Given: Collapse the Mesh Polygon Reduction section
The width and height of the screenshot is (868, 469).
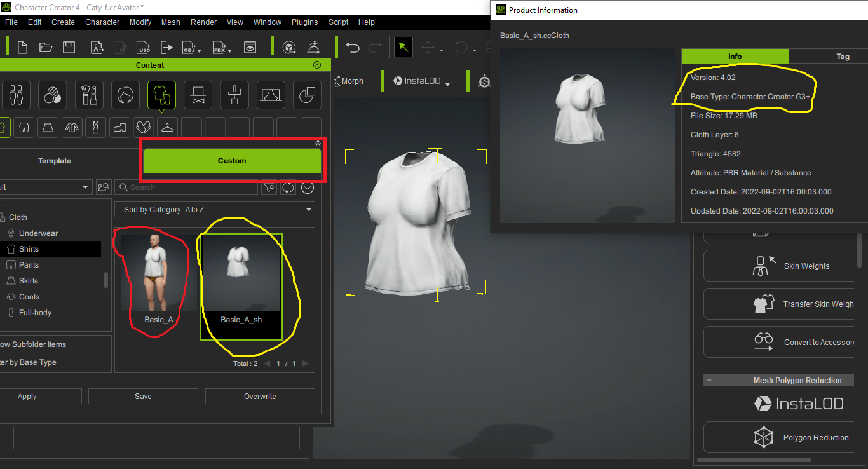Looking at the screenshot, I should (709, 381).
